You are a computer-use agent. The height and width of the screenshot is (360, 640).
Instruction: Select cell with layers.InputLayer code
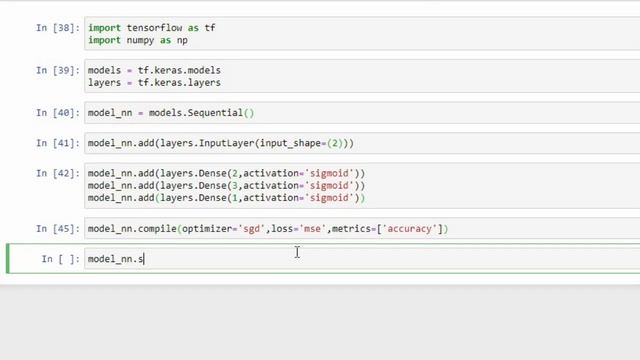pos(362,143)
